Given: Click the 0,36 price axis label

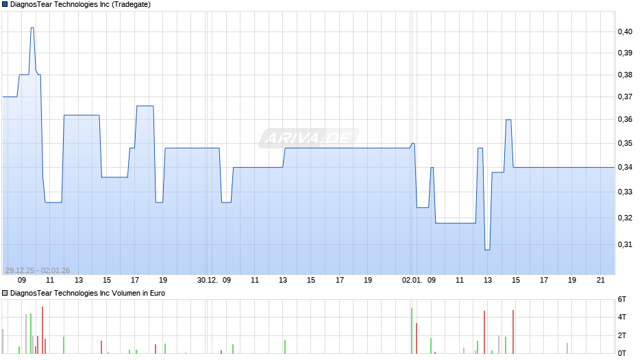Looking at the screenshot, I should (625, 120).
